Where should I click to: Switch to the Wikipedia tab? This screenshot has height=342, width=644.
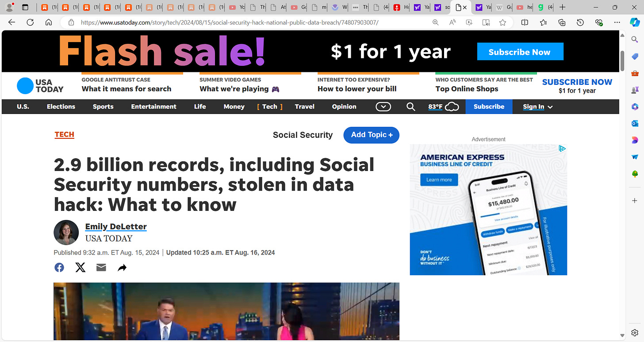tap(503, 8)
